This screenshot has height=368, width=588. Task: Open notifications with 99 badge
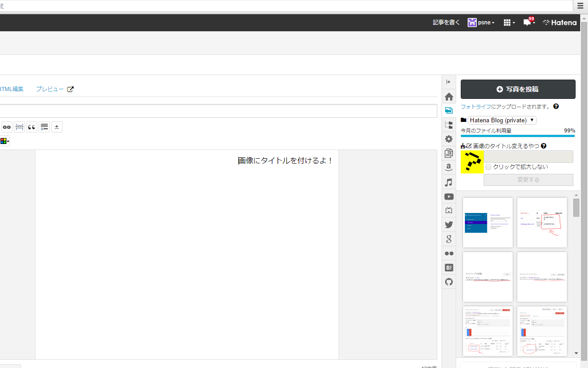tap(529, 22)
